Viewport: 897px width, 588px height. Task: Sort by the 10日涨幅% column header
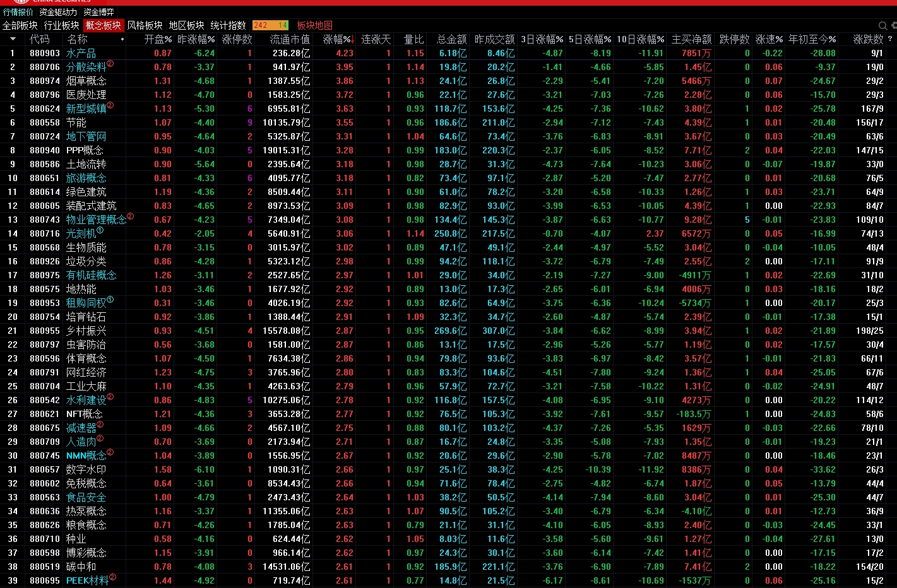tap(641, 39)
